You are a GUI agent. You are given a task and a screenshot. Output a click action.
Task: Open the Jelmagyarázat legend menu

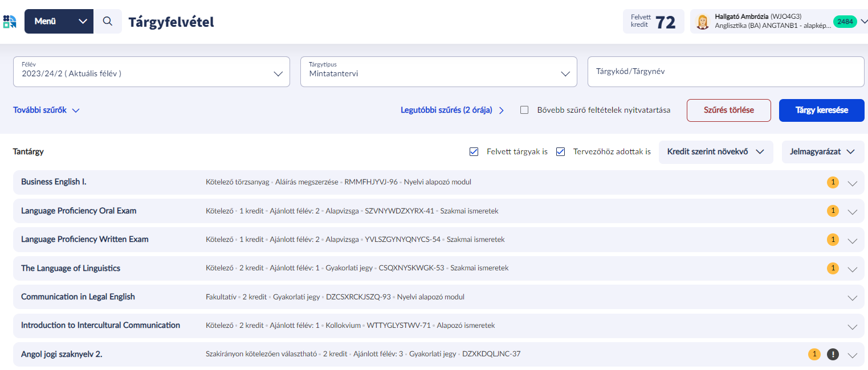point(822,152)
